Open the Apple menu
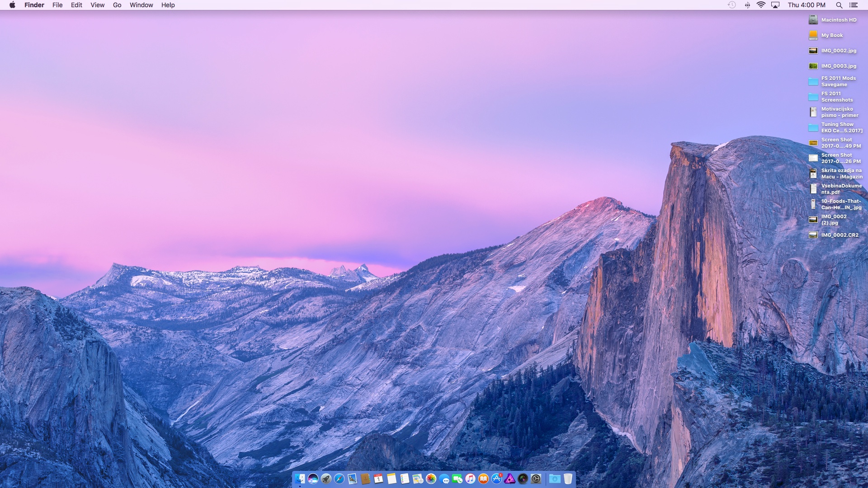 coord(12,5)
